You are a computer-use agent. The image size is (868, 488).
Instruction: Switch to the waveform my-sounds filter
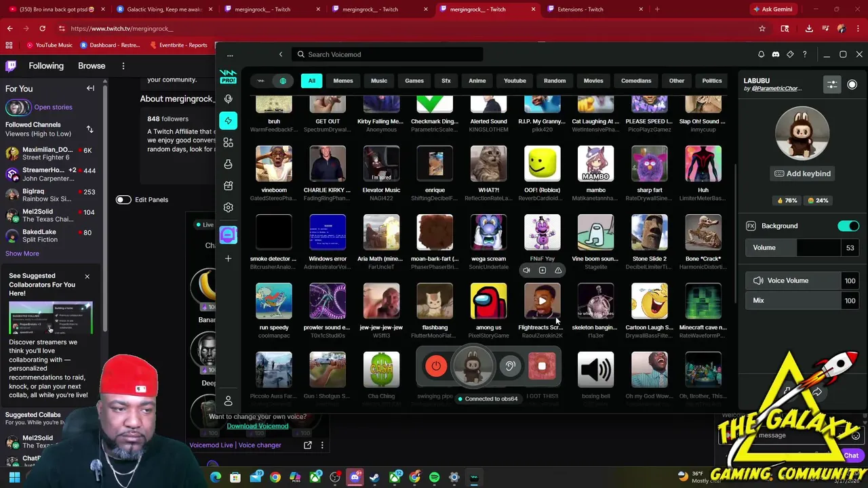tap(261, 81)
